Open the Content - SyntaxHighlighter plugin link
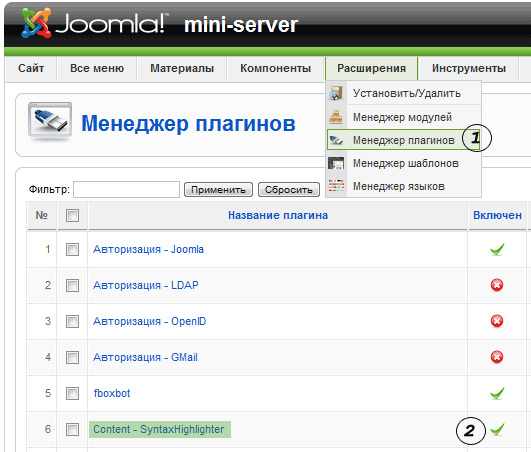The image size is (531, 452). click(159, 429)
